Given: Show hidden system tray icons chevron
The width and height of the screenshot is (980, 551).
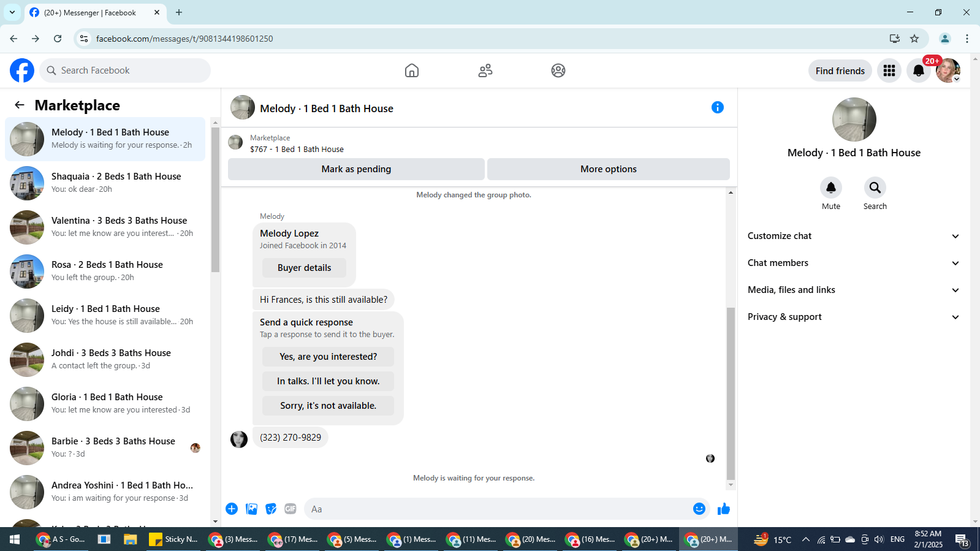Looking at the screenshot, I should click(x=806, y=539).
